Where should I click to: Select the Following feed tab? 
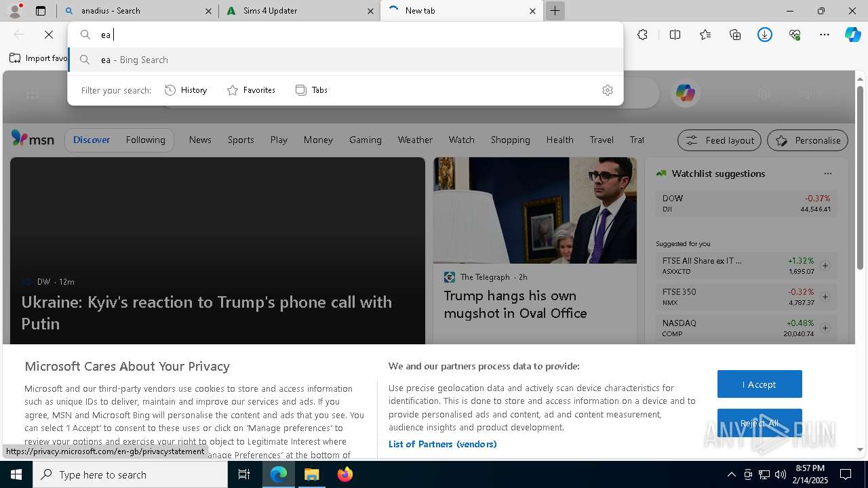[145, 140]
